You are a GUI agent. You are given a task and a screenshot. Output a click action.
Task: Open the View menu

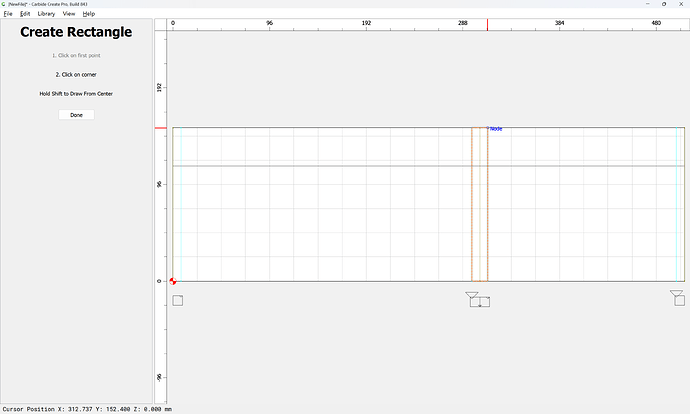[x=69, y=14]
